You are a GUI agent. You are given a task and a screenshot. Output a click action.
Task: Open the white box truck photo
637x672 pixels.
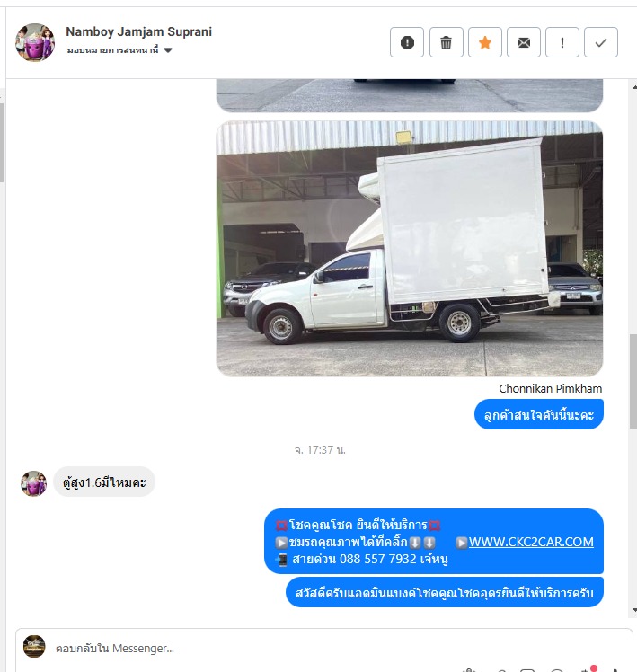pos(410,249)
